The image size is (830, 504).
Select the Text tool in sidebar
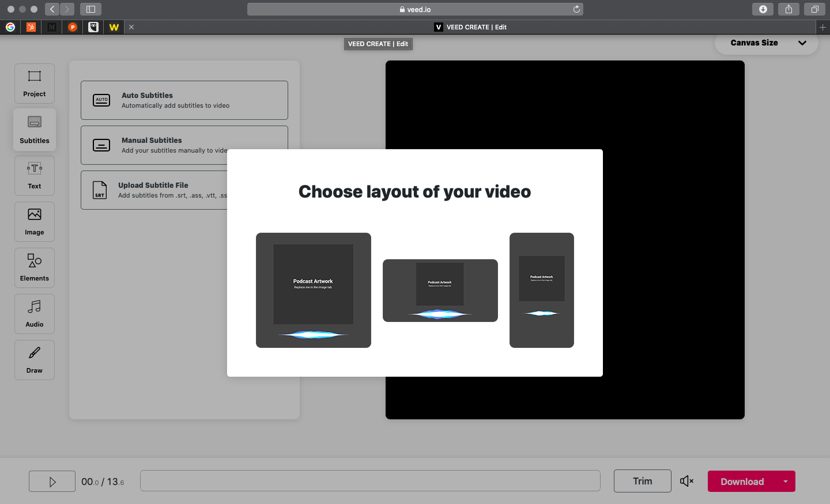[x=35, y=176]
